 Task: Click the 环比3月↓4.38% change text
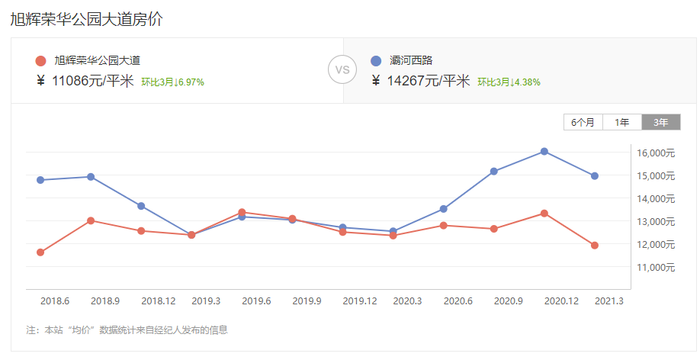click(x=509, y=82)
